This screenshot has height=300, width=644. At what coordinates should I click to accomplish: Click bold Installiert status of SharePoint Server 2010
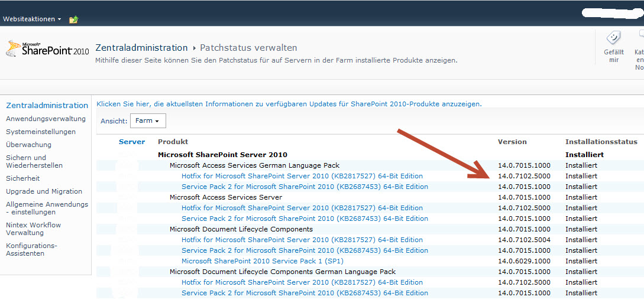point(584,155)
